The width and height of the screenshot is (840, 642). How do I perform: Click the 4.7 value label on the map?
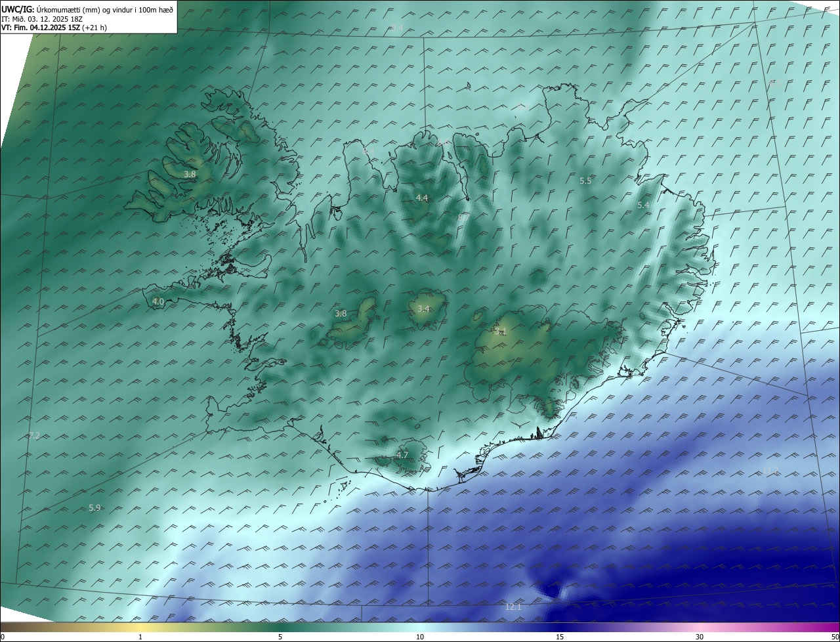pos(402,456)
